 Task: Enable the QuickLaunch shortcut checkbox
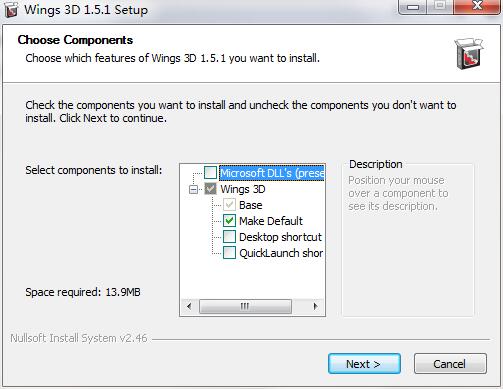tap(229, 253)
